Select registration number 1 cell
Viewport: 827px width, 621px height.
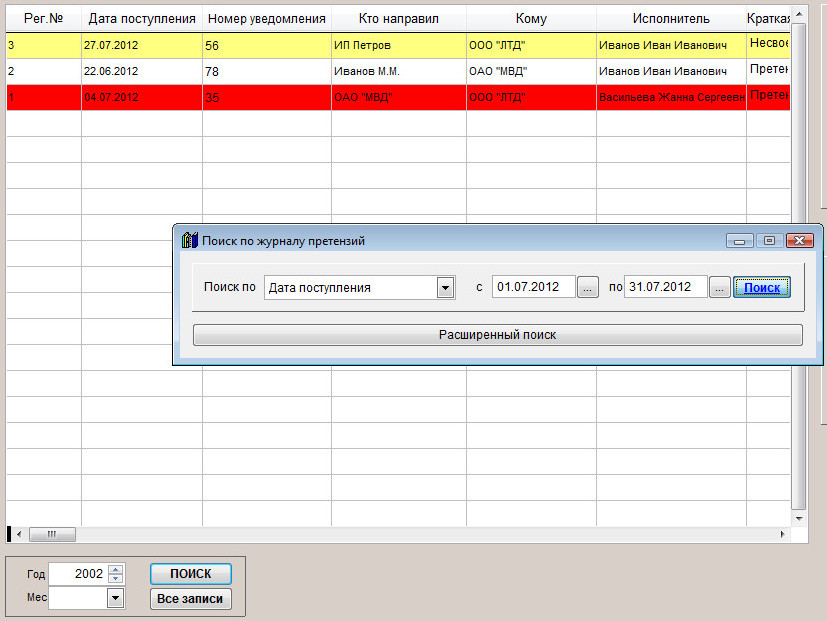[44, 97]
